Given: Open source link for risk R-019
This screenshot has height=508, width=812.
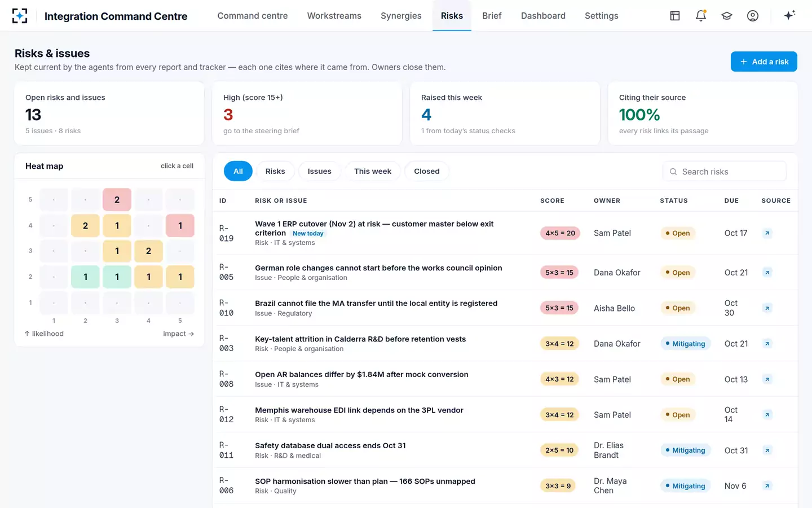Looking at the screenshot, I should (767, 233).
